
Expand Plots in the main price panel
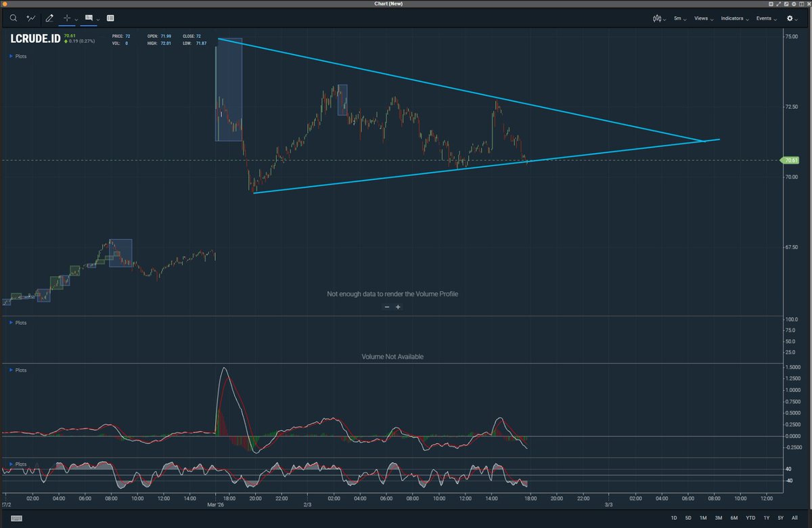click(18, 56)
